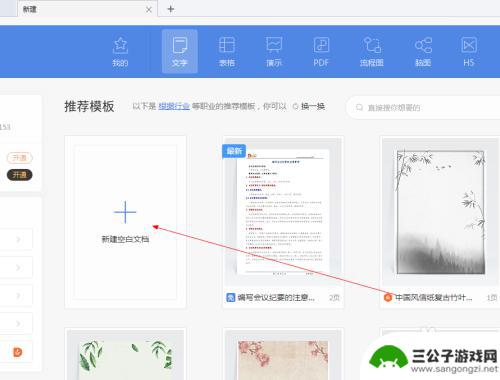Viewport: 500px width, 380px height.
Task: Click the orange icon beside 中国风信纸复古竹叶
Action: point(388,297)
